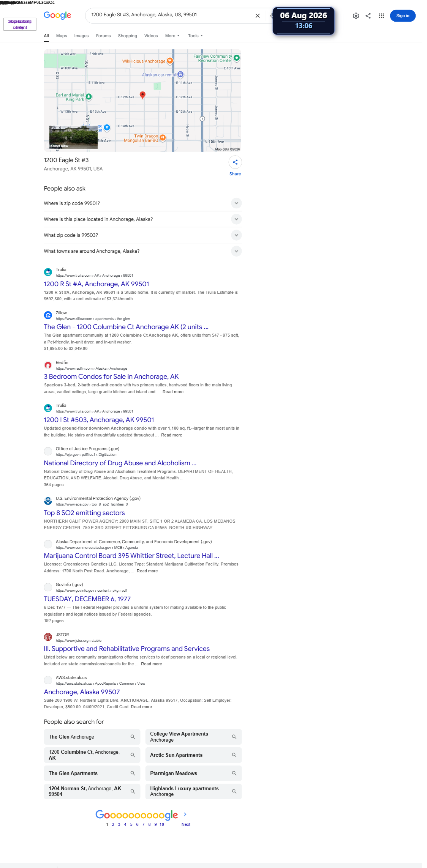
Task: Open 'III. Supportive and Rehabilitative Programs' result
Action: tap(127, 649)
